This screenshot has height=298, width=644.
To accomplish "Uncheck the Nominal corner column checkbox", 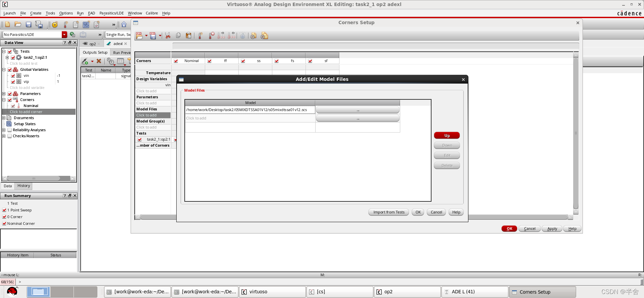I will [x=176, y=61].
